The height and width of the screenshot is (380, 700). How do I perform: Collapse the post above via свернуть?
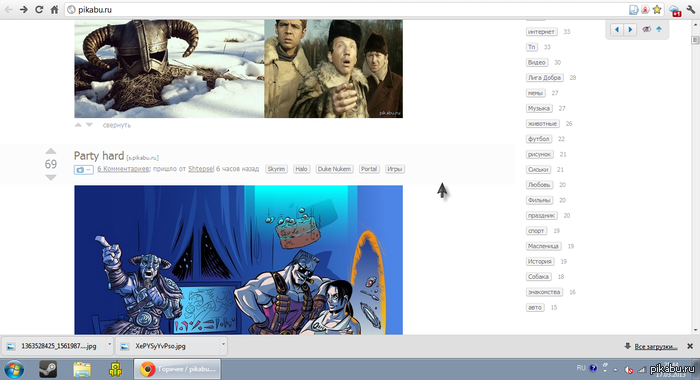coord(117,125)
